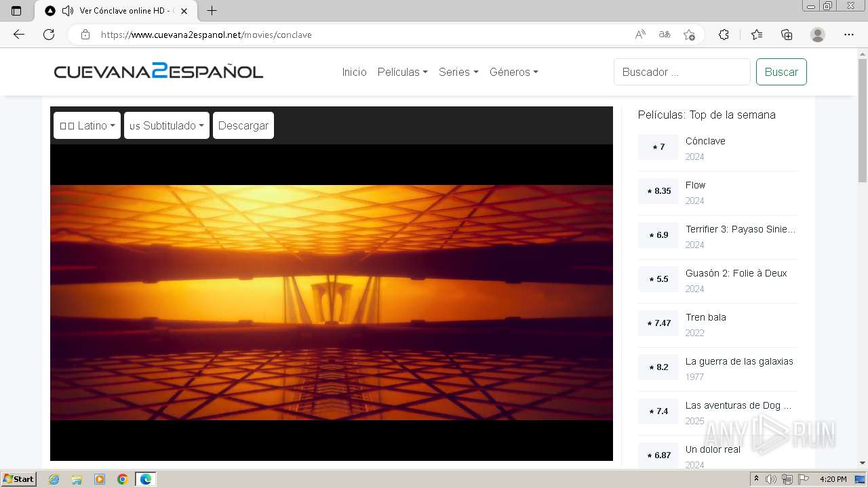Click the address bar URL
The width and height of the screenshot is (868, 488).
click(x=206, y=35)
